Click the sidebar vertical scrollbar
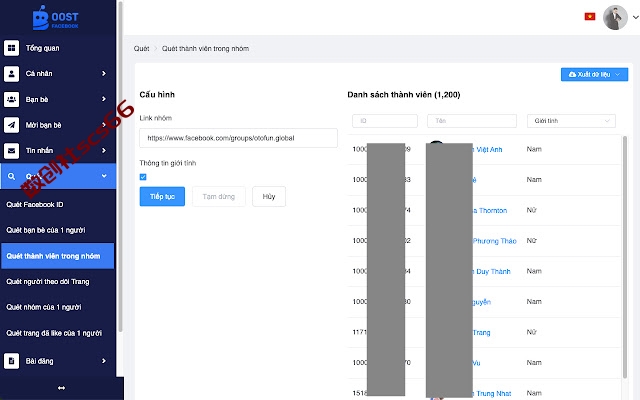The image size is (640, 400). [120, 165]
